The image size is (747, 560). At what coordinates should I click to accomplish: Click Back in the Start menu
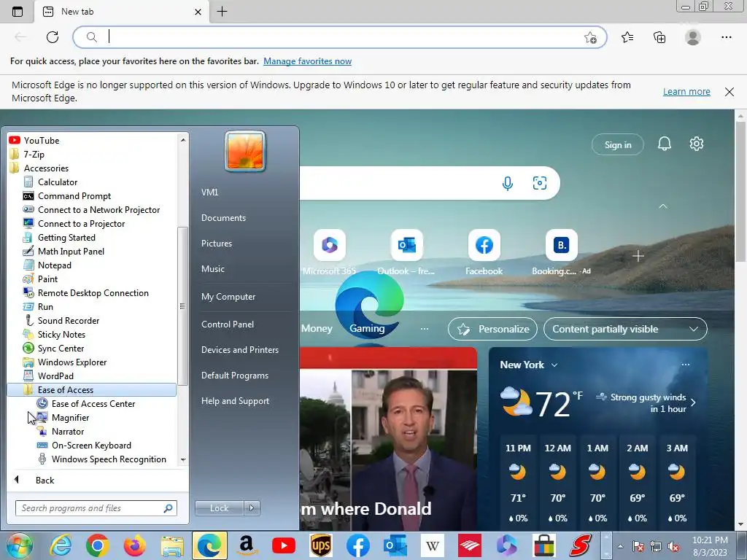[x=44, y=480]
